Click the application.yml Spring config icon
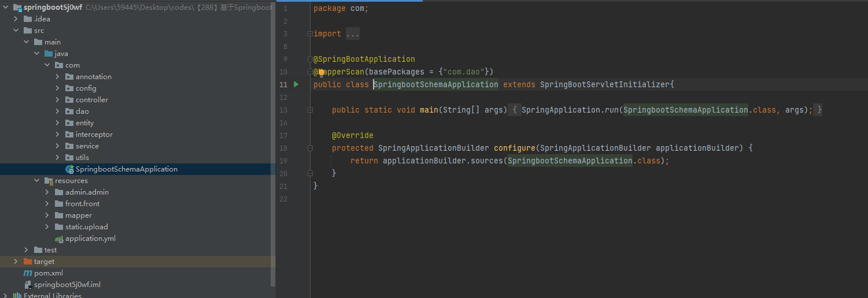This screenshot has width=868, height=298. (x=59, y=239)
